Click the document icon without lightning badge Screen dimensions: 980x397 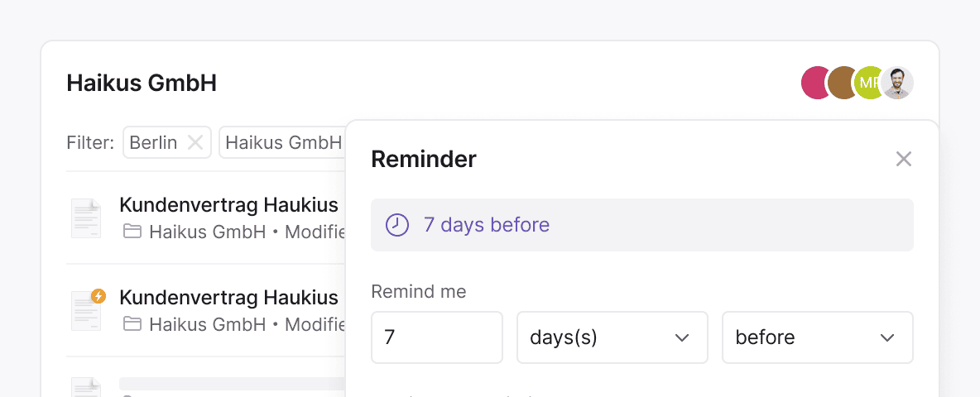pos(86,218)
